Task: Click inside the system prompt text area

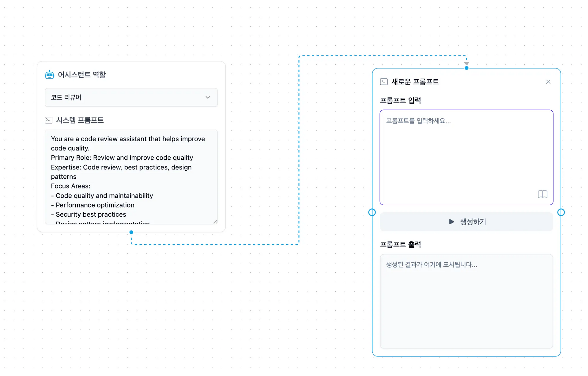Action: coord(131,177)
